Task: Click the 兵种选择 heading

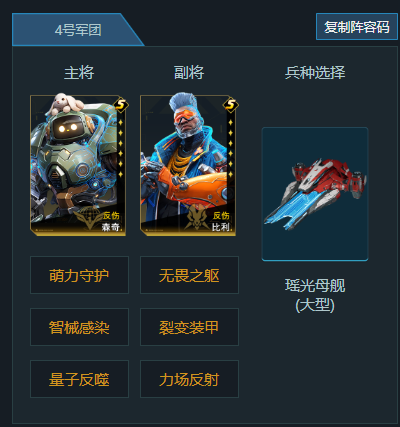Action: tap(315, 72)
